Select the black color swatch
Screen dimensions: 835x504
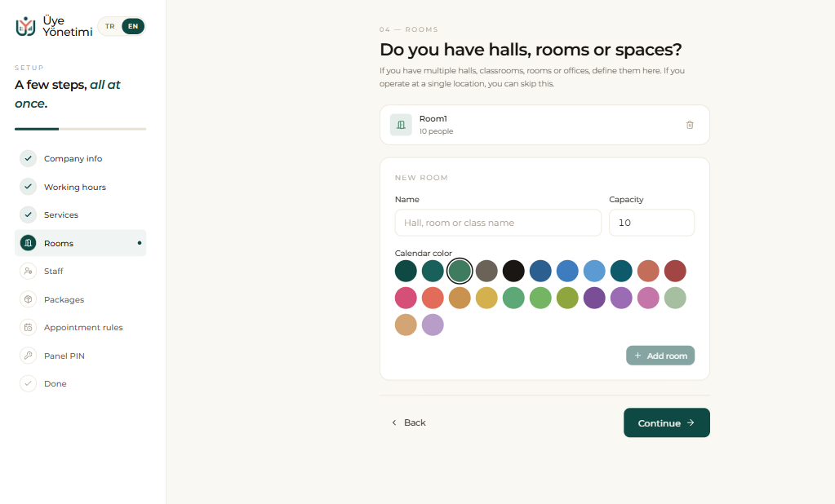[x=514, y=271]
